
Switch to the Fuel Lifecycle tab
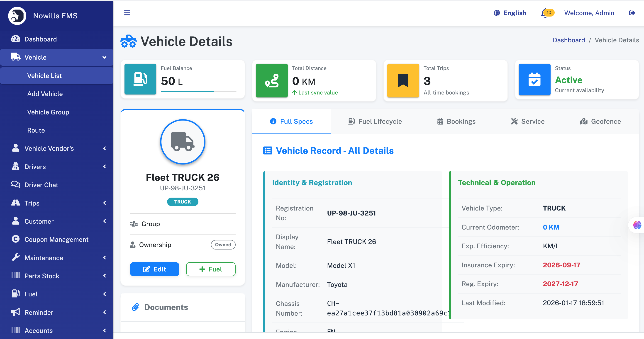375,121
